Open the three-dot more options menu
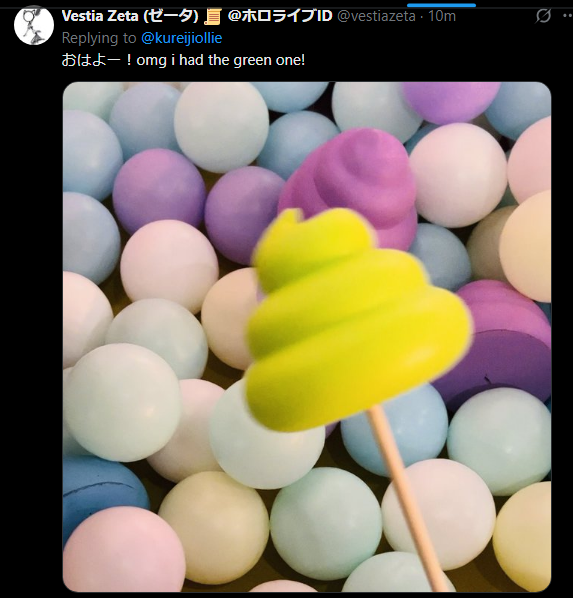 (x=568, y=16)
